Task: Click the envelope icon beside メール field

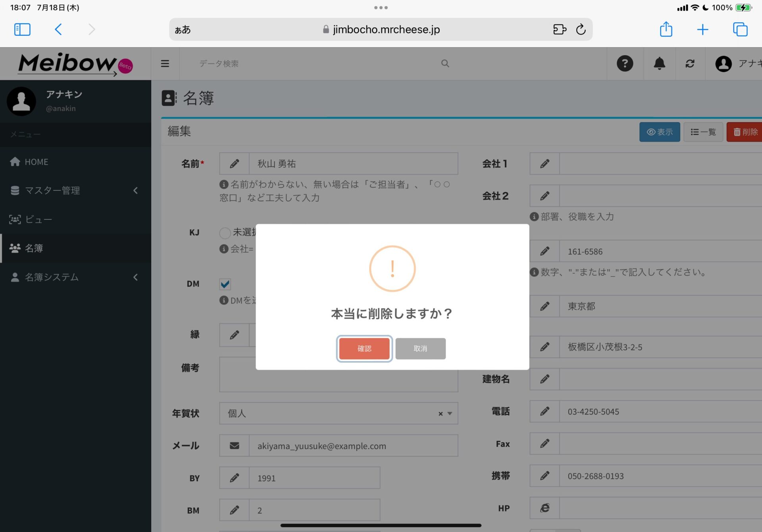Action: (x=234, y=446)
